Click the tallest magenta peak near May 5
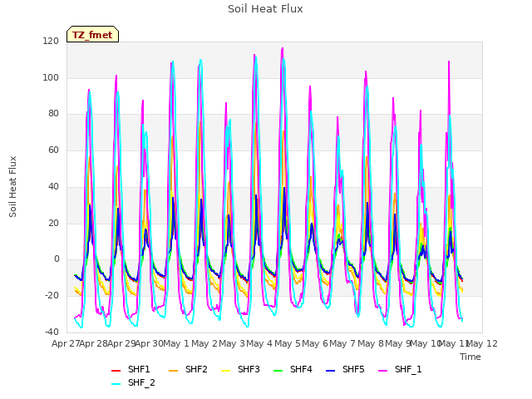This screenshot has width=532, height=399. [283, 48]
